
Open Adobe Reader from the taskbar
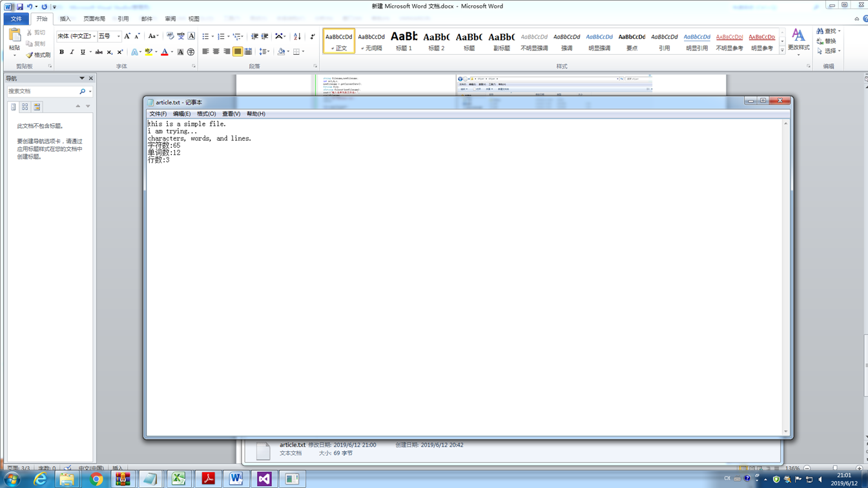pos(208,479)
